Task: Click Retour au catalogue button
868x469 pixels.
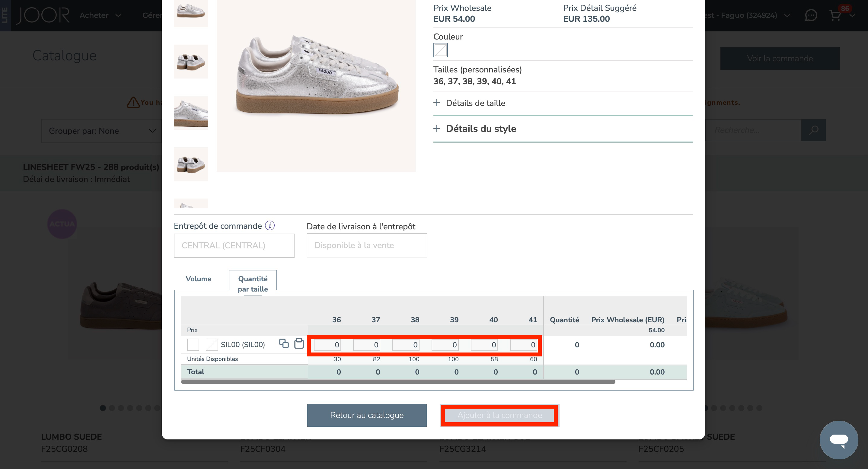Action: pos(367,415)
